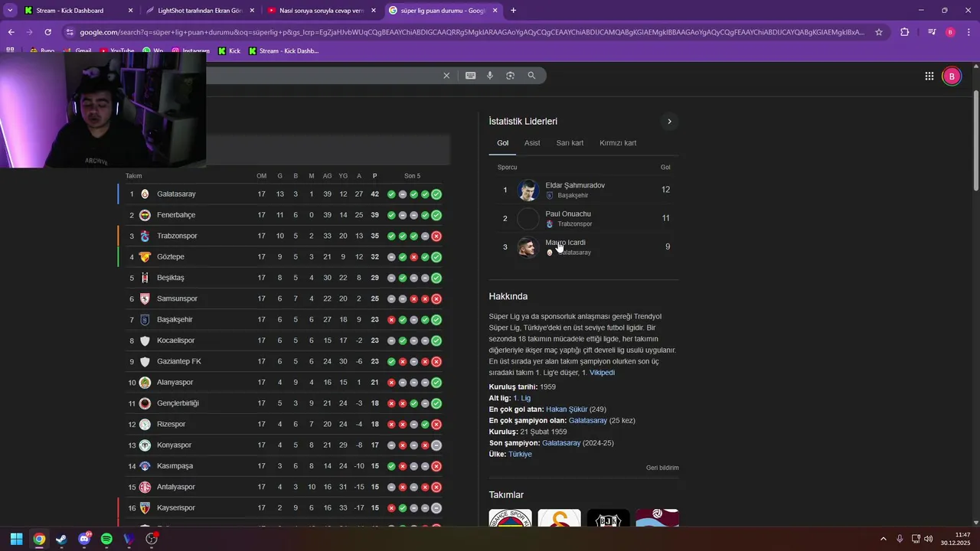Reload the current page

[x=47, y=32]
